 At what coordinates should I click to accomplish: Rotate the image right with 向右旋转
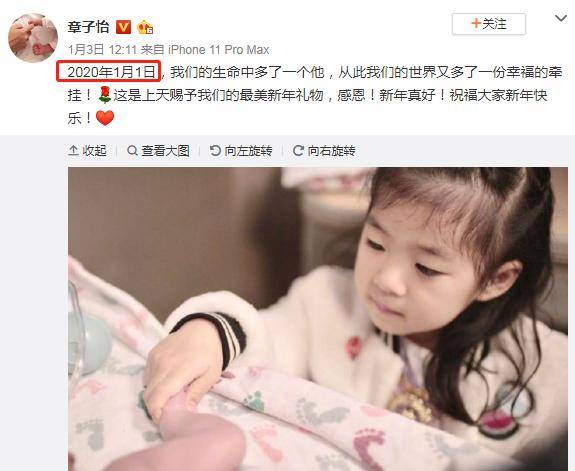[324, 151]
